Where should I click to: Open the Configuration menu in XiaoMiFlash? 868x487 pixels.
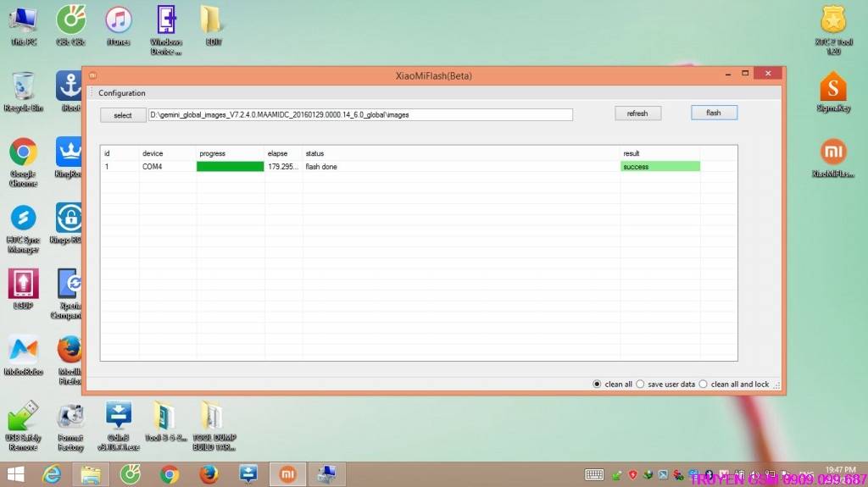pyautogui.click(x=122, y=93)
